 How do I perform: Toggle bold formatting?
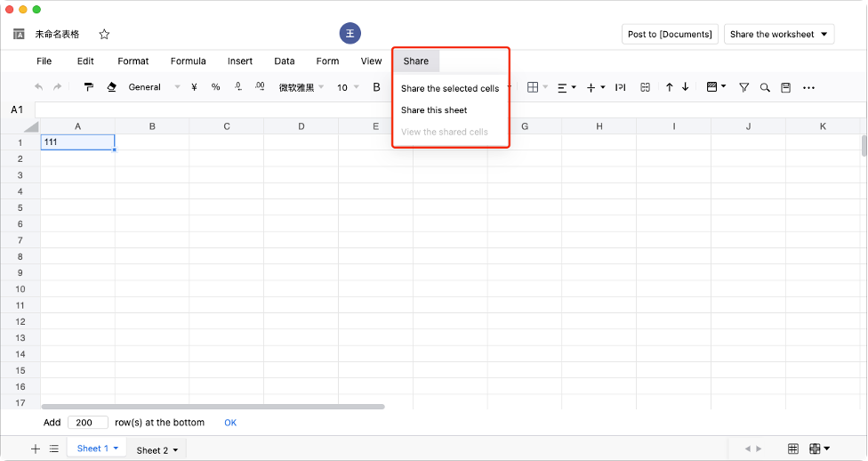click(x=376, y=87)
